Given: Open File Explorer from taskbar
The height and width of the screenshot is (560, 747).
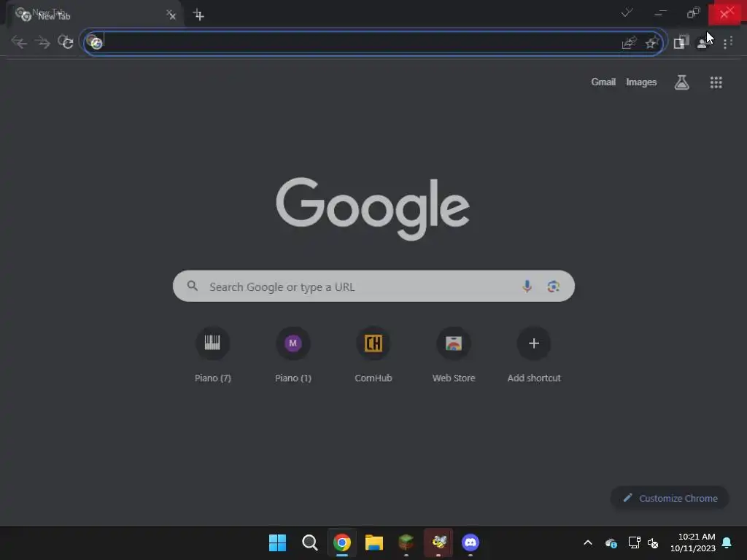Looking at the screenshot, I should pos(374,542).
